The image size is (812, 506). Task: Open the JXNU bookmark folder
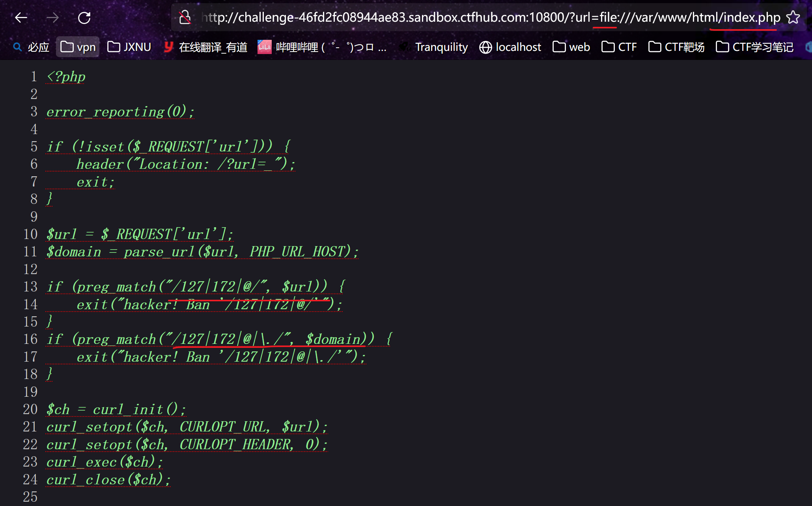point(129,47)
